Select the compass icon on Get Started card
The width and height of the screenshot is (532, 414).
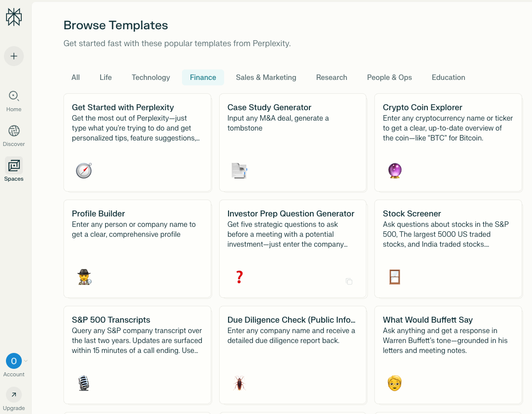84,170
